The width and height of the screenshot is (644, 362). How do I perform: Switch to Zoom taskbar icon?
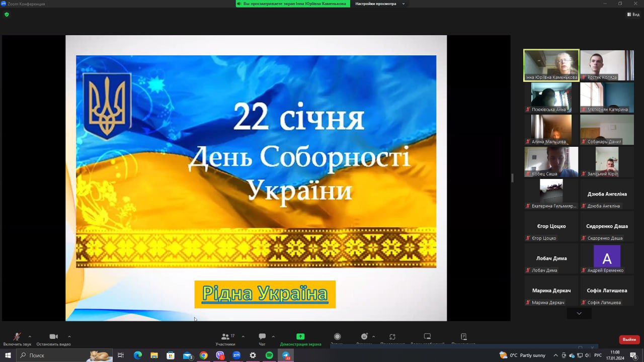pyautogui.click(x=236, y=355)
